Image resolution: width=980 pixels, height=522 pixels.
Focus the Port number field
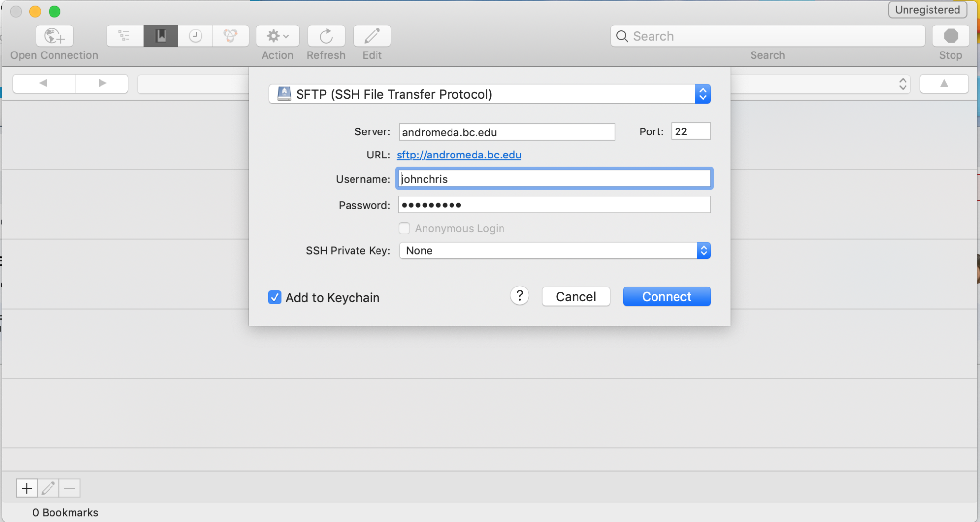point(690,131)
